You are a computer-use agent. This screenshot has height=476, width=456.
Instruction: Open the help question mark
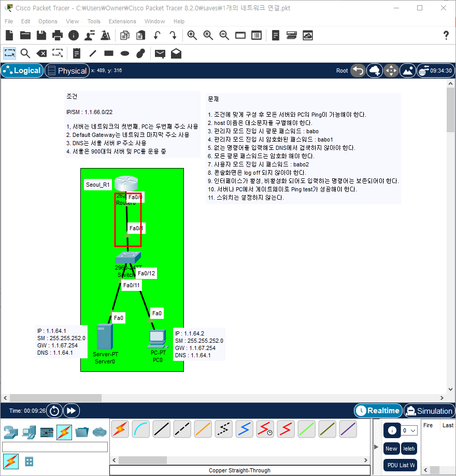446,35
